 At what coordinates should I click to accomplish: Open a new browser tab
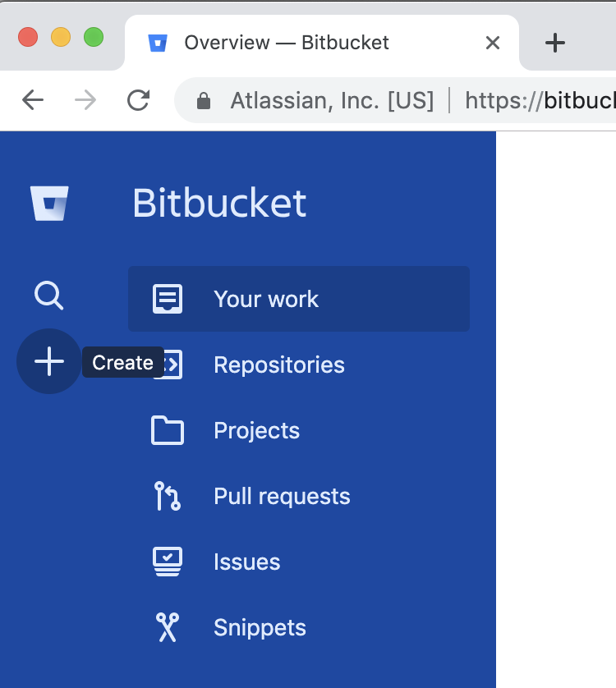pyautogui.click(x=555, y=43)
